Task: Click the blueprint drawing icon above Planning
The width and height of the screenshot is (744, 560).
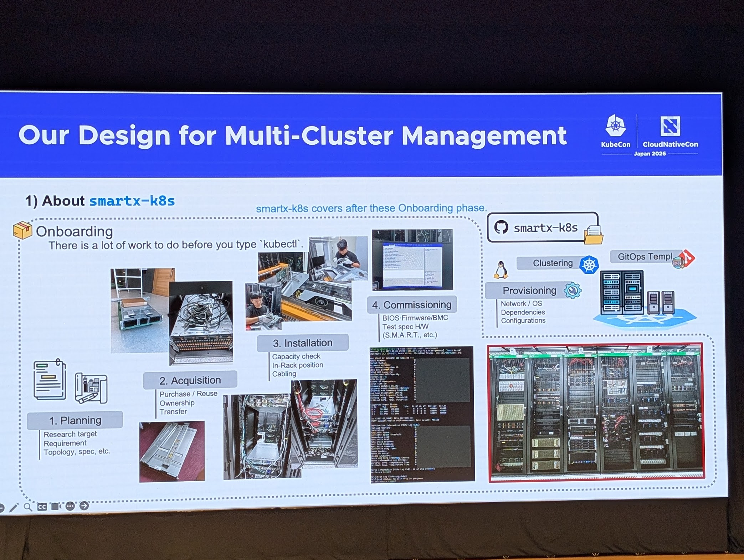Action: [x=91, y=388]
